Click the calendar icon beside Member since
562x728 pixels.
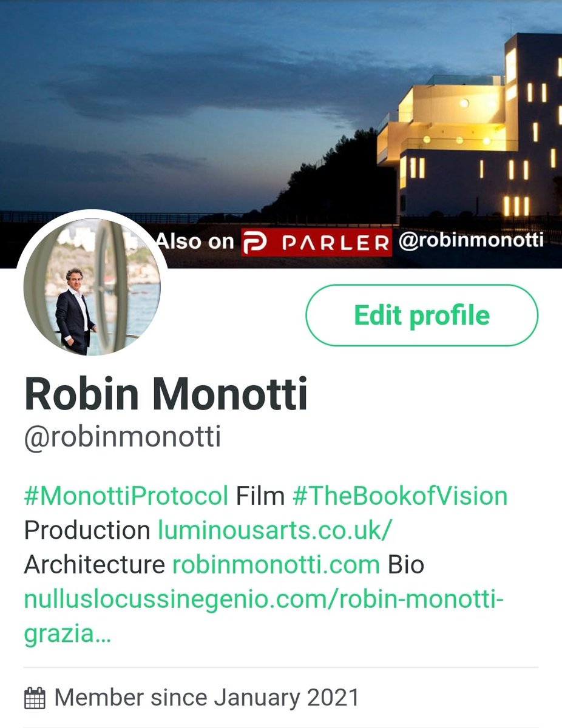[x=35, y=698]
